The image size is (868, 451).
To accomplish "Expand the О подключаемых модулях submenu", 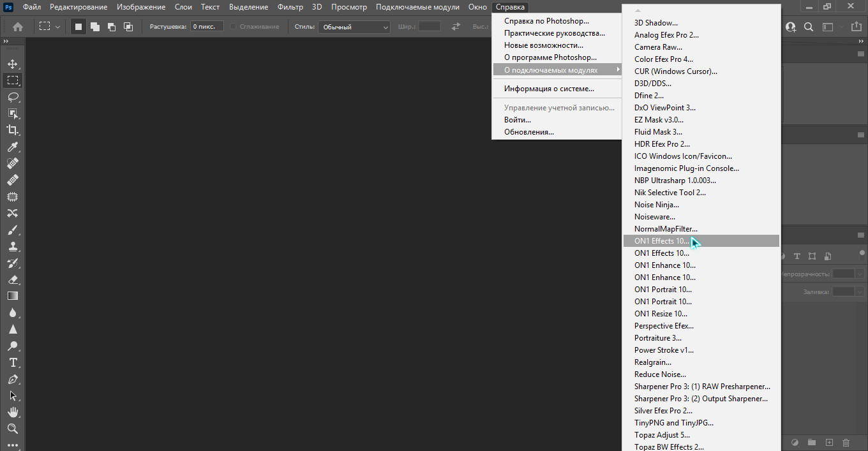I will [557, 70].
